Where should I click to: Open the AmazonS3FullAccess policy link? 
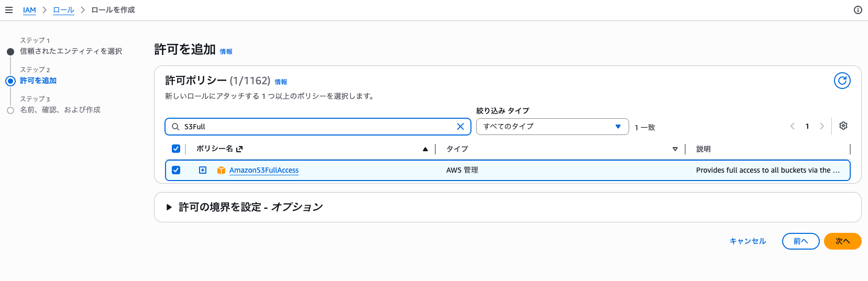(264, 170)
